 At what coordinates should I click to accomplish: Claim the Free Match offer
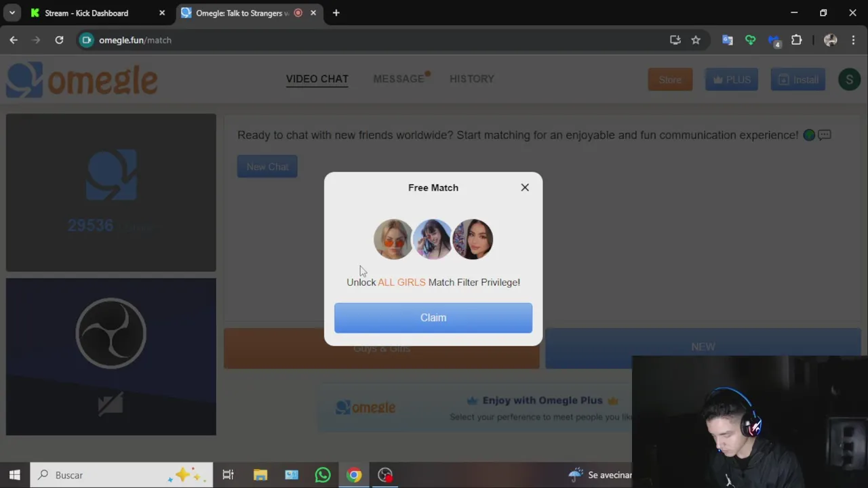433,318
